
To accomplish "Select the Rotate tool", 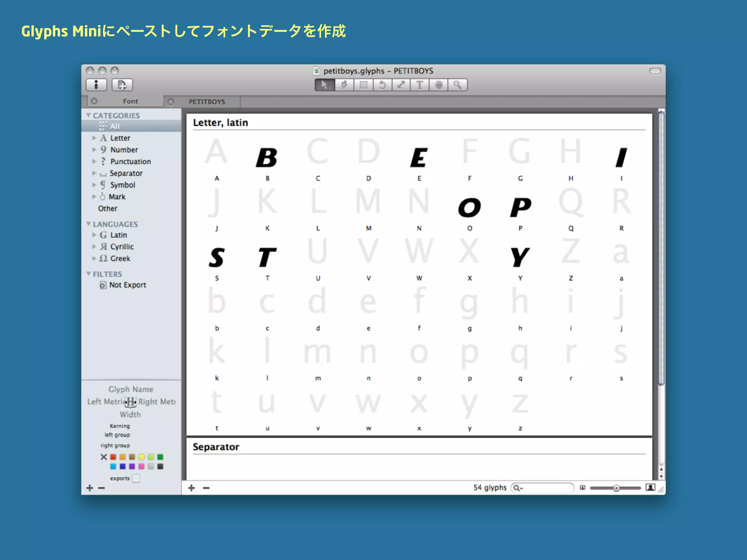I will click(382, 85).
